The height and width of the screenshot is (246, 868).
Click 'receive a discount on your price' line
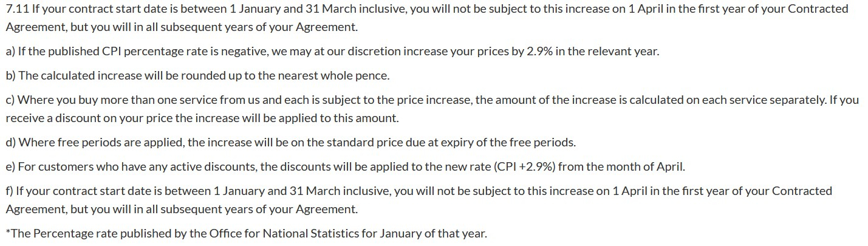click(x=90, y=118)
